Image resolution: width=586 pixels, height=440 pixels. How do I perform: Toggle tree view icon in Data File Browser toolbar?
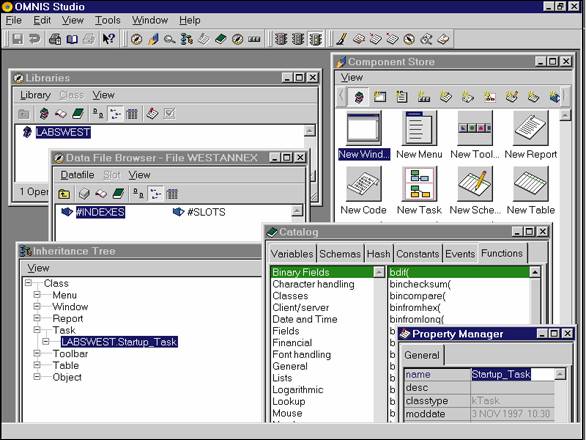tap(155, 194)
